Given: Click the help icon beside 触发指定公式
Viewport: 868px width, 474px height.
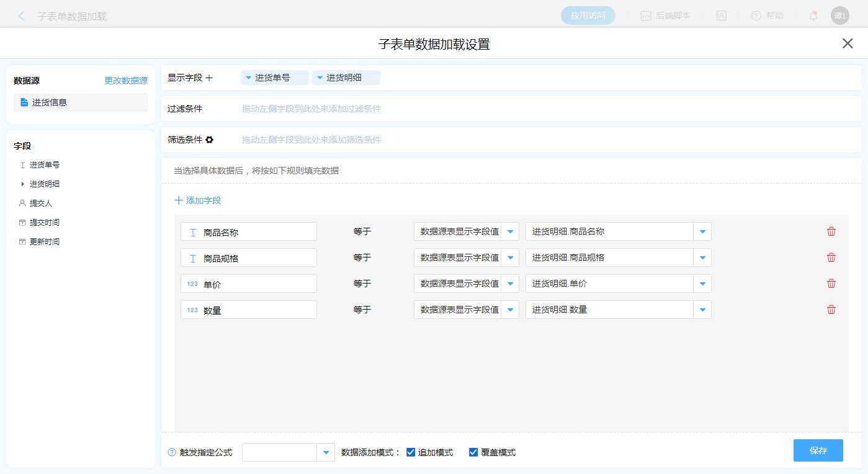Looking at the screenshot, I should [x=172, y=452].
